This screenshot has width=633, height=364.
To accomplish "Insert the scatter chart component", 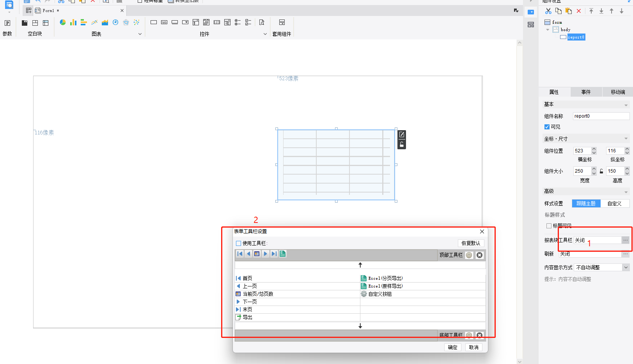I will (x=137, y=22).
